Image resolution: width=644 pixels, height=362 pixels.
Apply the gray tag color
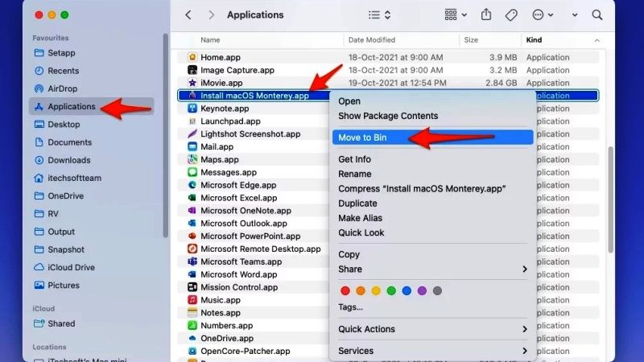437,291
